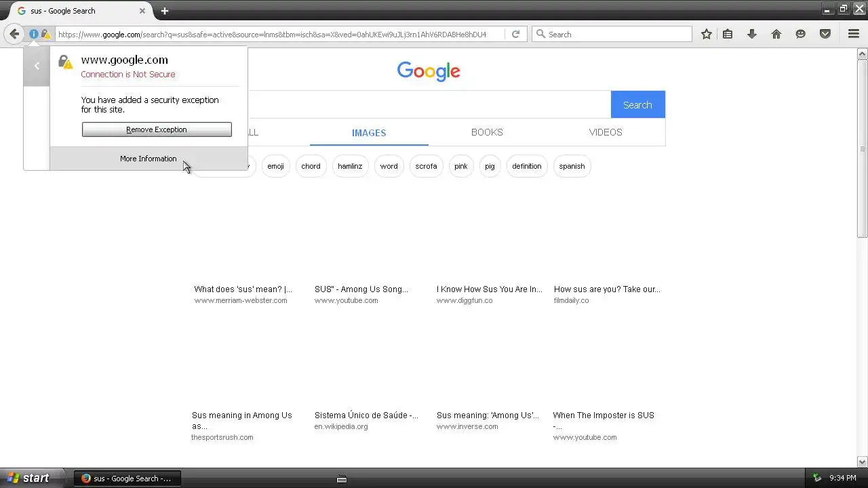This screenshot has height=488, width=868.
Task: Click the Remove Exception button
Action: 157,129
